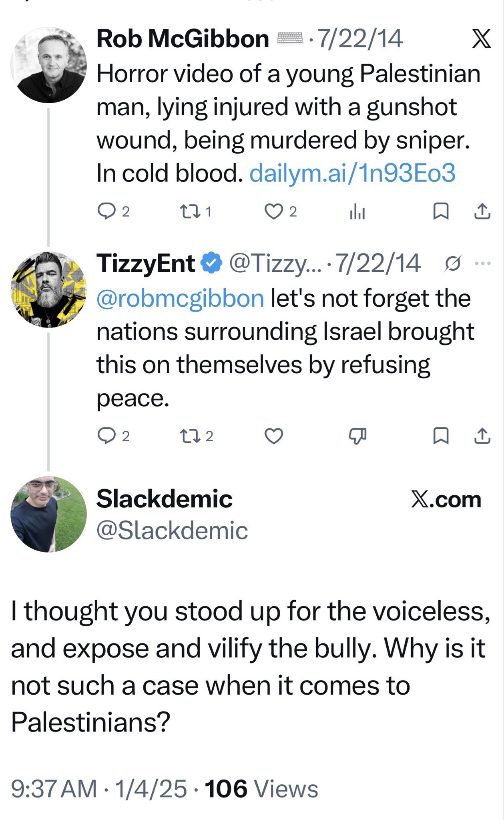View analytics for Rob McGibbon's tweet
Screen dimensions: 504x820
coord(357,211)
